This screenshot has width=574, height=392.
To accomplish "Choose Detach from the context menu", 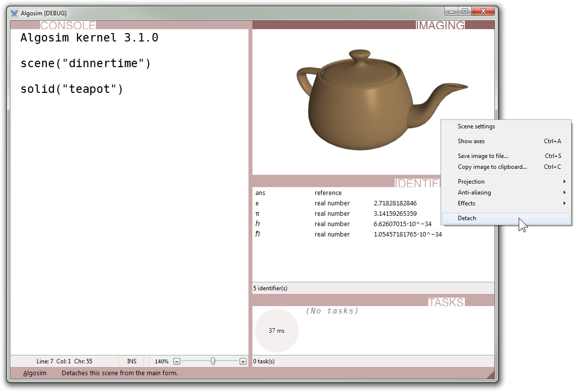I will coord(467,218).
